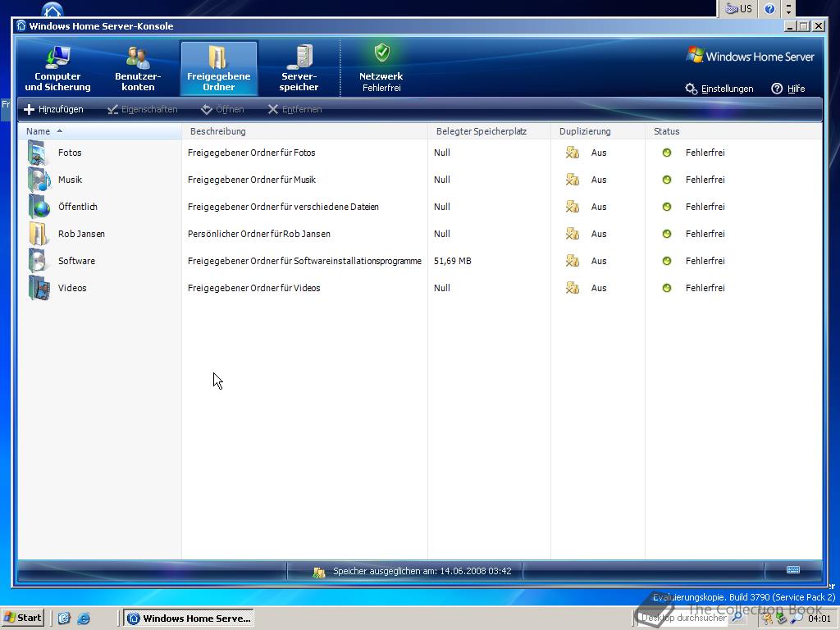
Task: Click 'Software' folder name
Action: click(76, 261)
